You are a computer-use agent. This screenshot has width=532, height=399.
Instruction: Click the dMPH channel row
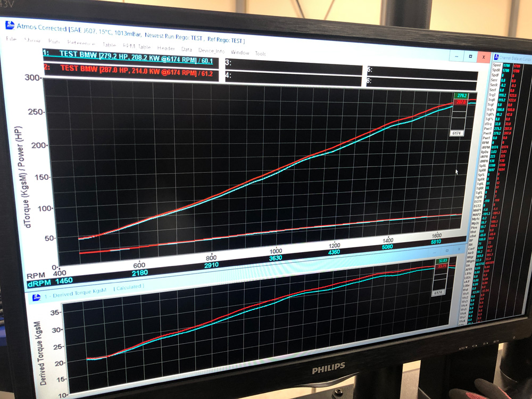point(493,161)
